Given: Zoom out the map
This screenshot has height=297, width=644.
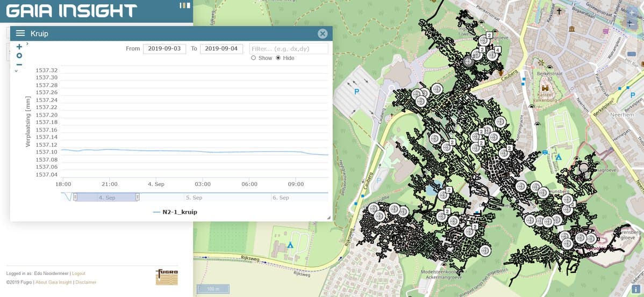Looking at the screenshot, I should (631, 24).
